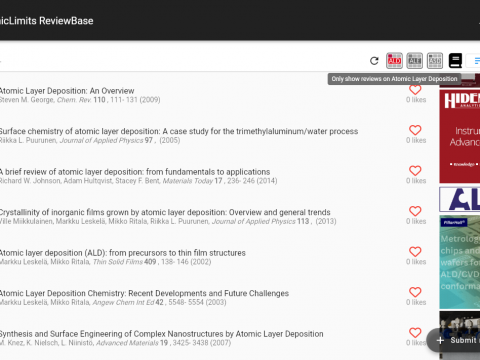The image size is (480, 360).
Task: Like 'Atomic Layer Deposition: An Overview' review
Action: [x=415, y=89]
